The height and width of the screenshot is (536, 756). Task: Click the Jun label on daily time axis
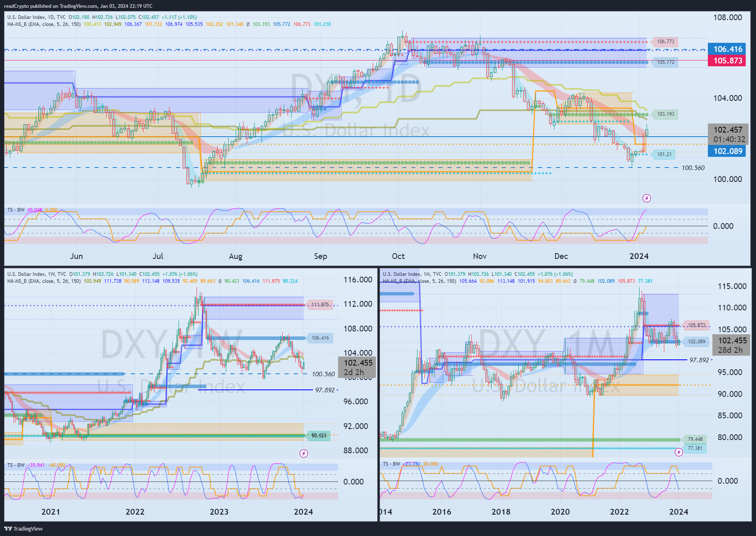point(77,256)
